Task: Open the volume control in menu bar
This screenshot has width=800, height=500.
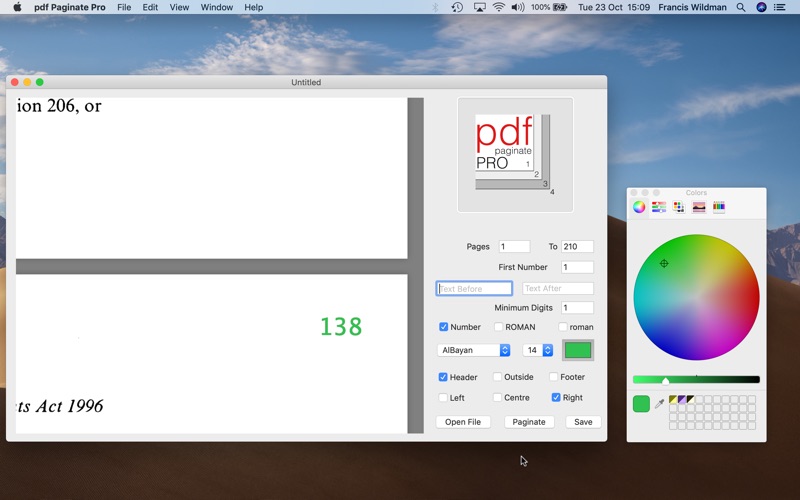Action: tap(518, 7)
